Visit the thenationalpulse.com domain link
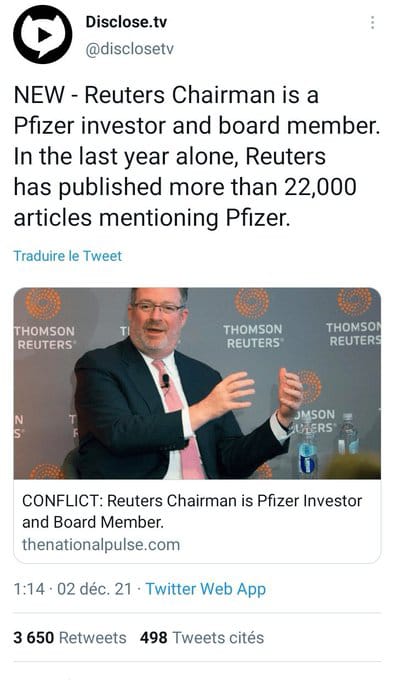This screenshot has height=680, width=394. point(101,544)
